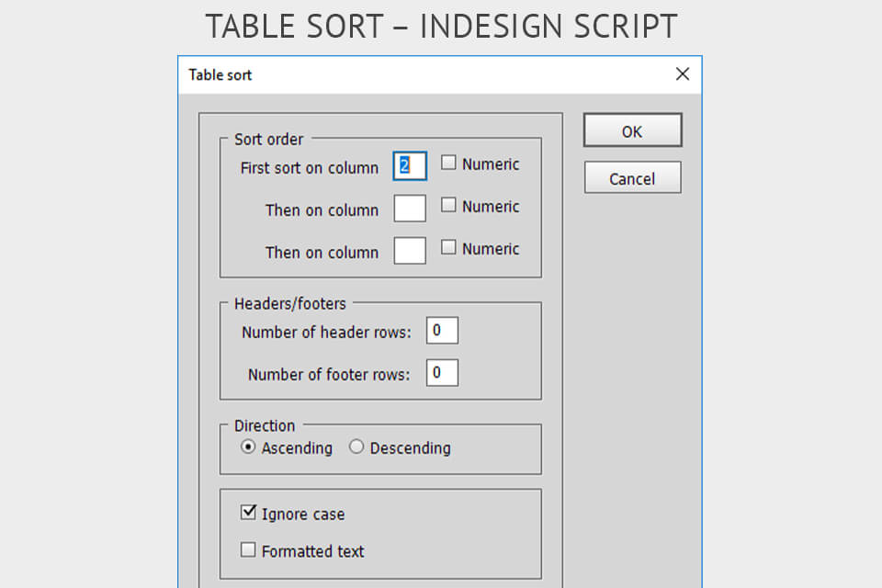Viewport: 882px width, 588px height.
Task: Close the Table sort dialog
Action: 682,74
